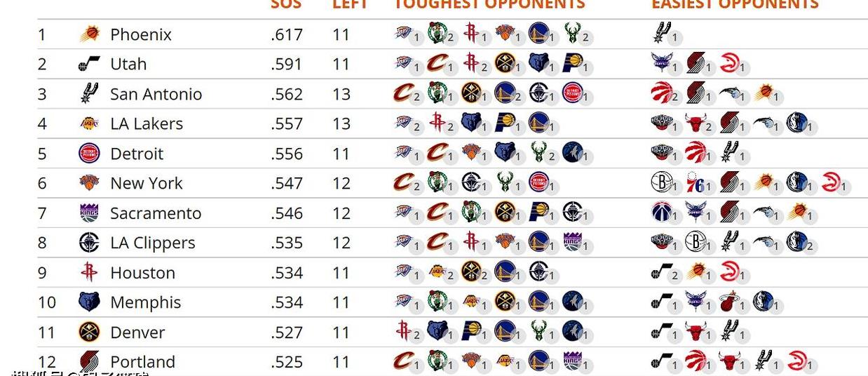Select Bucks logo in Phoenix's toughest opponents
Image resolution: width=868 pixels, height=376 pixels.
pos(572,32)
